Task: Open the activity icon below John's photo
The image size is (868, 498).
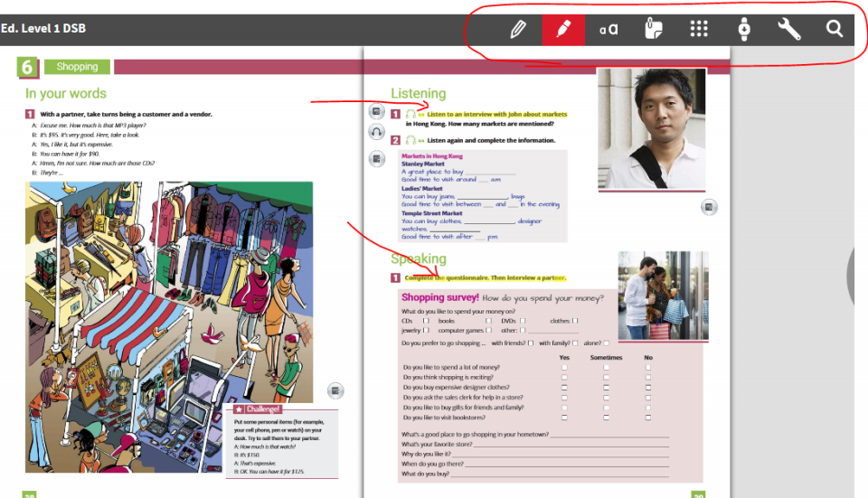Action: pos(710,208)
